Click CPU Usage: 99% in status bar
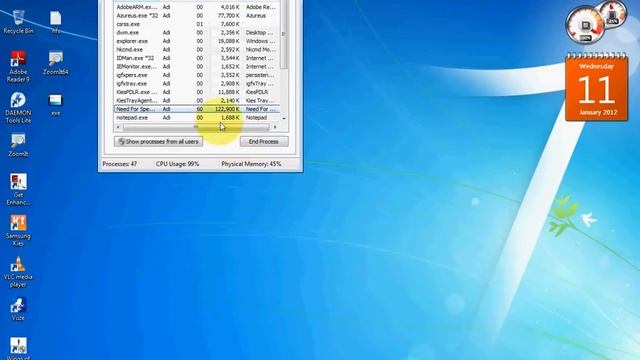The height and width of the screenshot is (360, 640). (x=178, y=164)
